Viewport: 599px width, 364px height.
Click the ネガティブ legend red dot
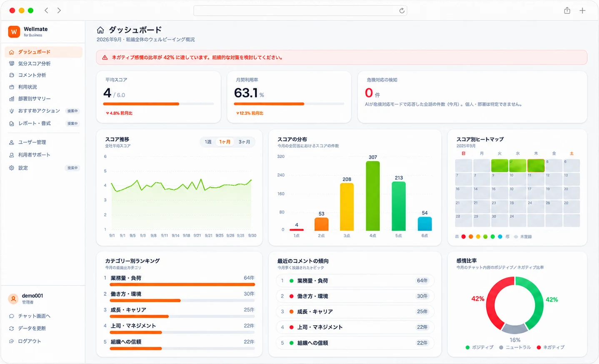coord(539,347)
